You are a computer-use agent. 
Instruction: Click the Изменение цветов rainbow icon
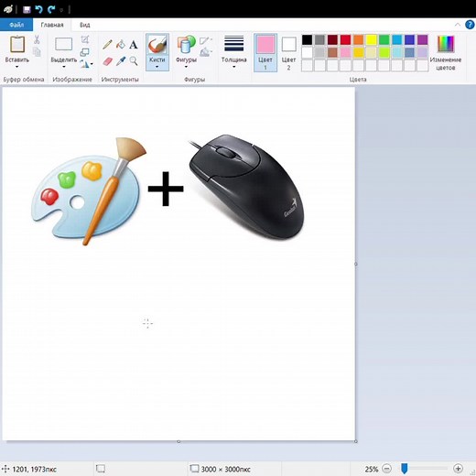[446, 44]
